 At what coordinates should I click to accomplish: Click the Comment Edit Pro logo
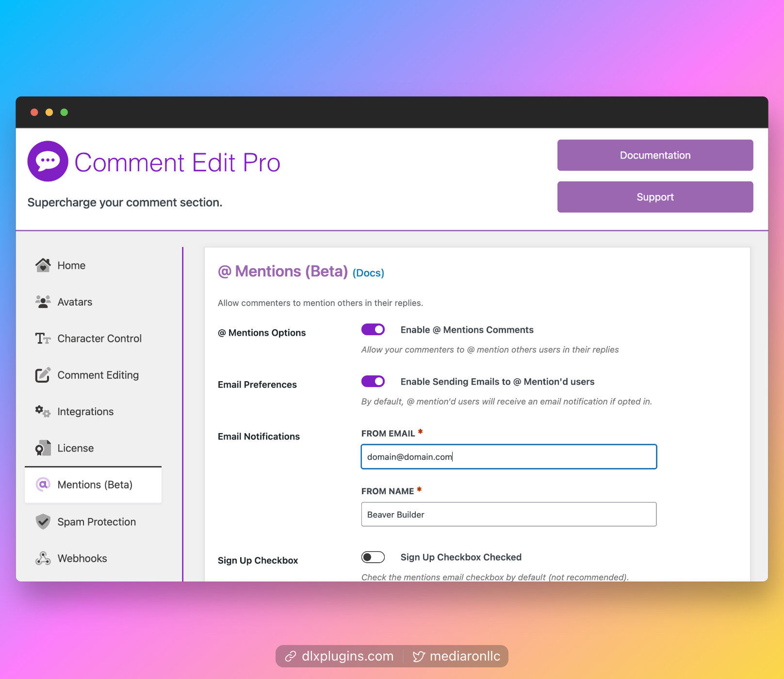tap(48, 162)
